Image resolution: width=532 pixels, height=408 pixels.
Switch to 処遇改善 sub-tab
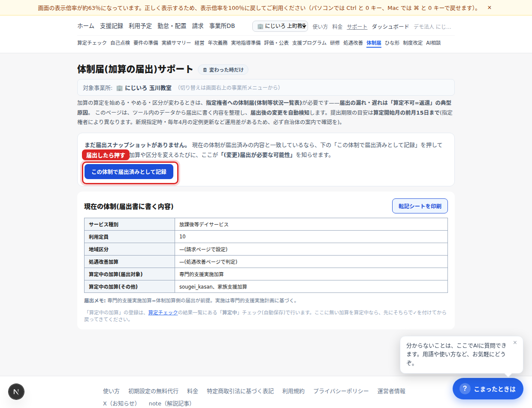click(353, 43)
